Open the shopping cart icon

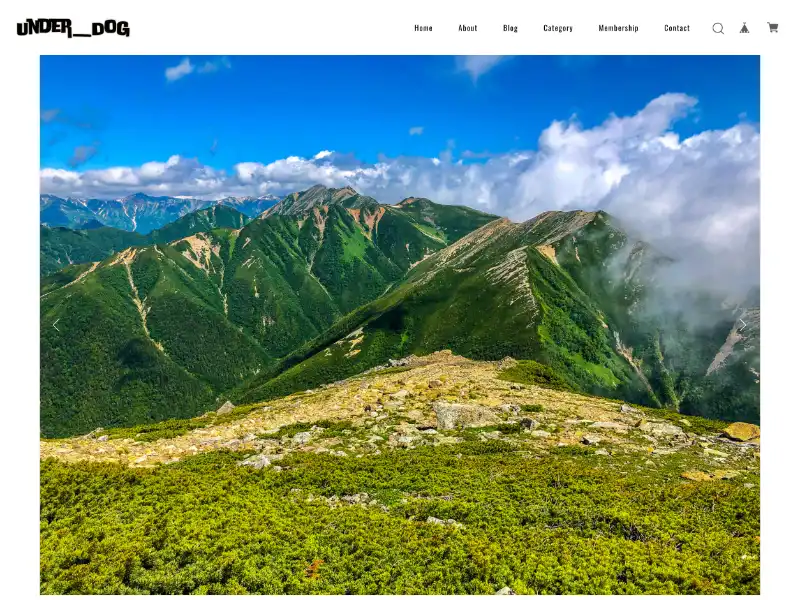772,28
